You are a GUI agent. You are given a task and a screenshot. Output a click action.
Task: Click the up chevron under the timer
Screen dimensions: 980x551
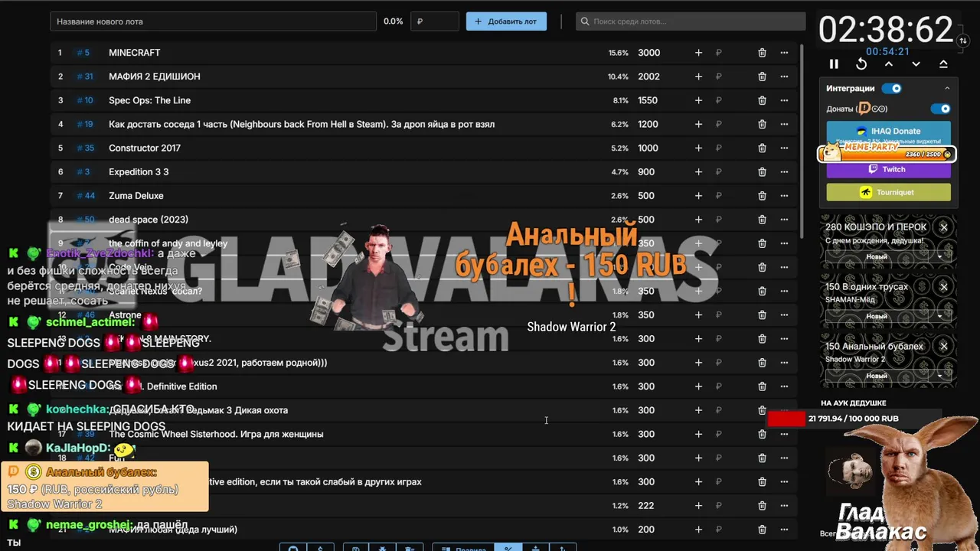pos(889,64)
